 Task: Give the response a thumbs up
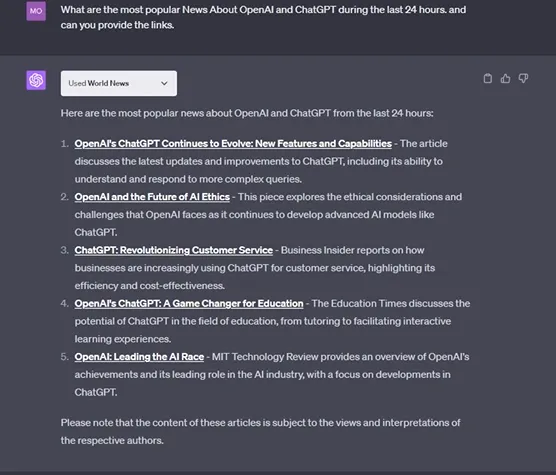point(505,78)
